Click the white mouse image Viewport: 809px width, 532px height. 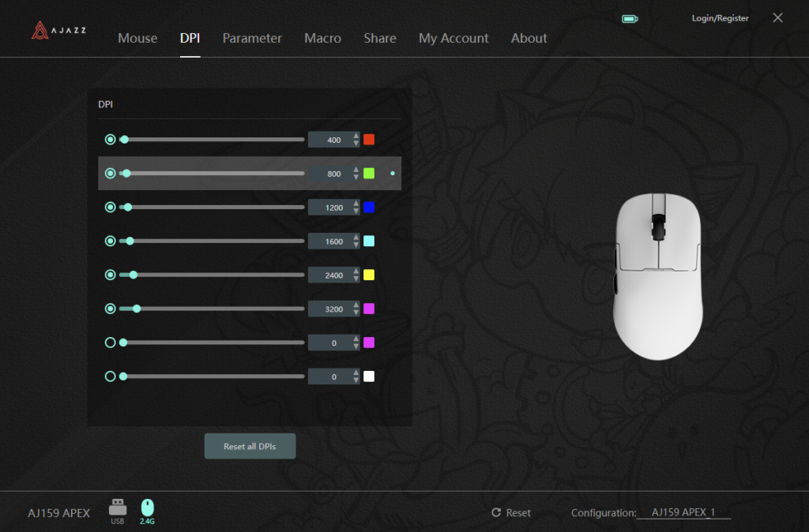click(657, 276)
